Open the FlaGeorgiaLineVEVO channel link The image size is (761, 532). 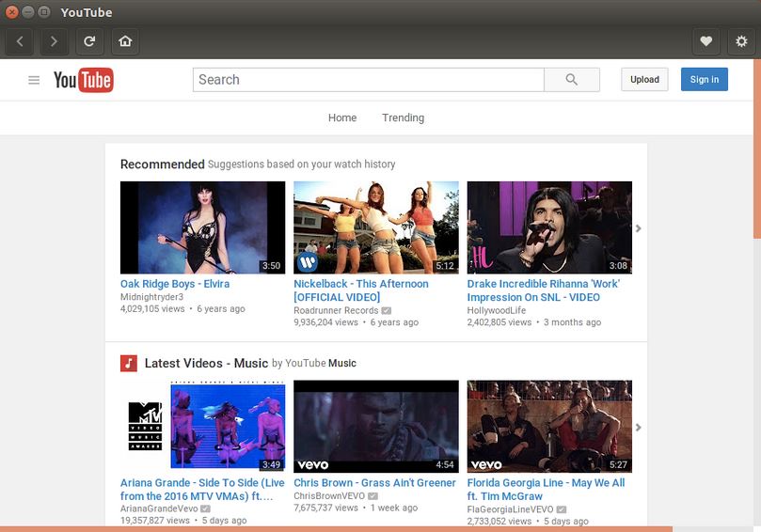510,509
